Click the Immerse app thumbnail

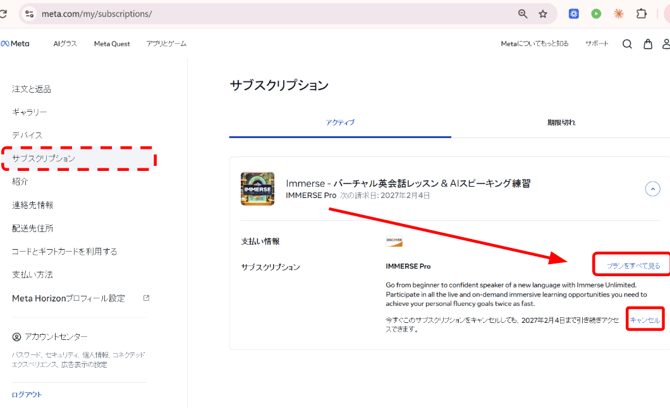[x=258, y=189]
